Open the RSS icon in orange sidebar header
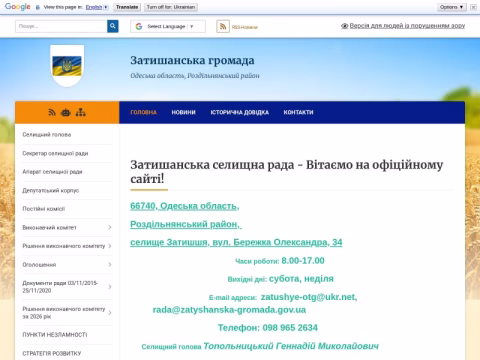This screenshot has height=360, width=480. point(52,112)
